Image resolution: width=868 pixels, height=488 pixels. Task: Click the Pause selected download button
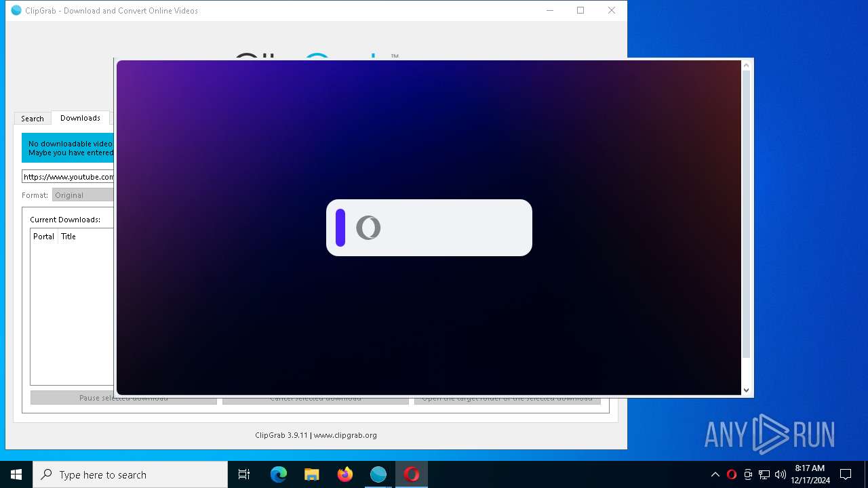[123, 399]
